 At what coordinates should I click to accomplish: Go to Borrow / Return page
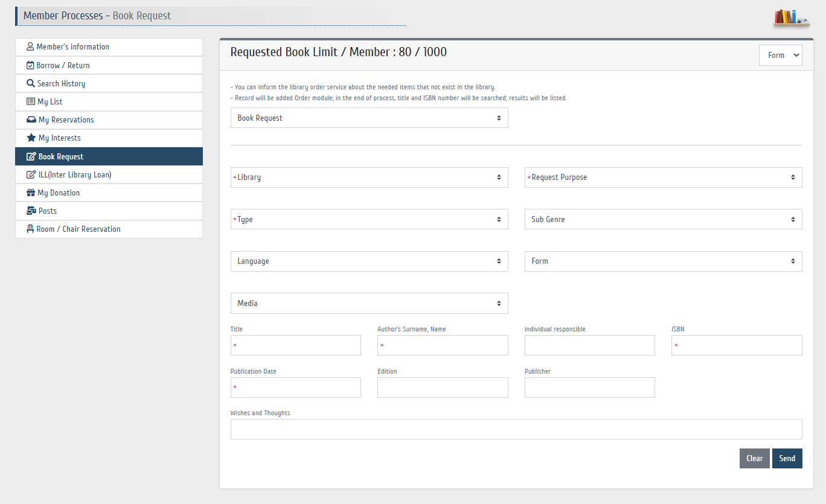(x=109, y=65)
